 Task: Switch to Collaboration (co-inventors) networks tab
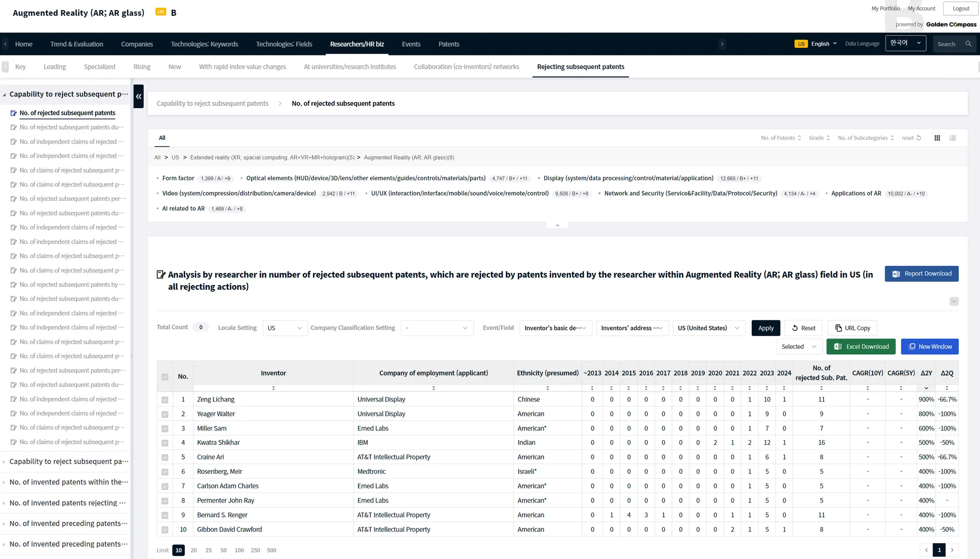click(x=466, y=67)
